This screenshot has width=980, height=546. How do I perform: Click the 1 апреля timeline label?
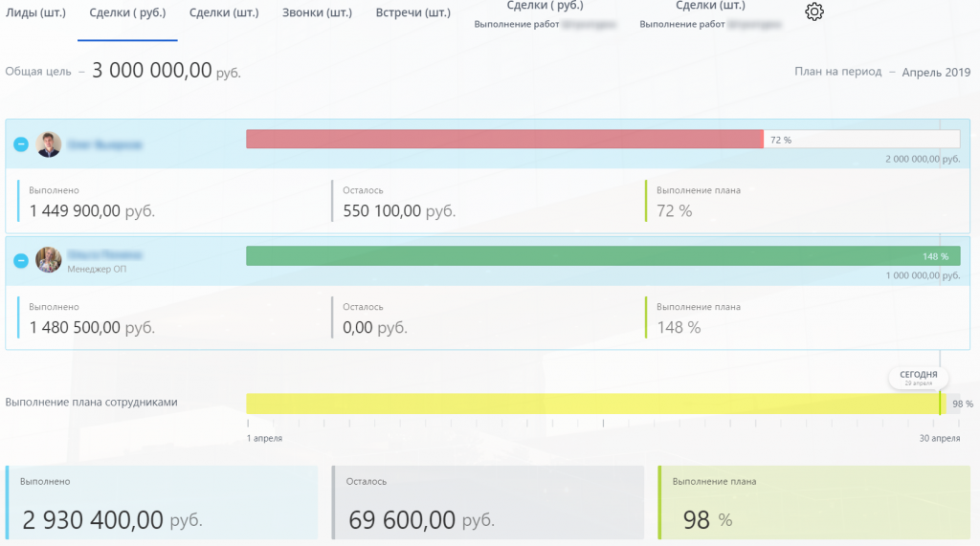(264, 439)
